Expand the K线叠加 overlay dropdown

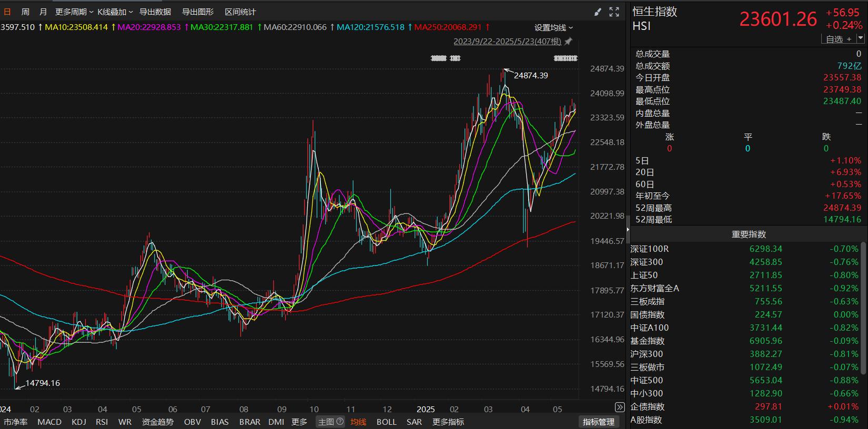coord(115,12)
